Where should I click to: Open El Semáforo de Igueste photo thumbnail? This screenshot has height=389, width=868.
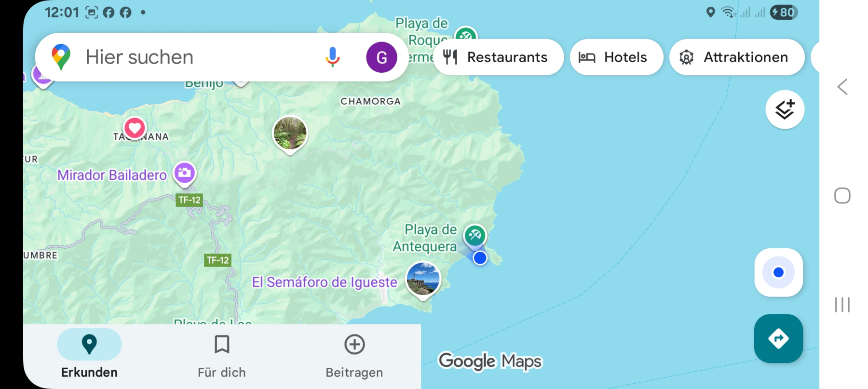tap(423, 280)
